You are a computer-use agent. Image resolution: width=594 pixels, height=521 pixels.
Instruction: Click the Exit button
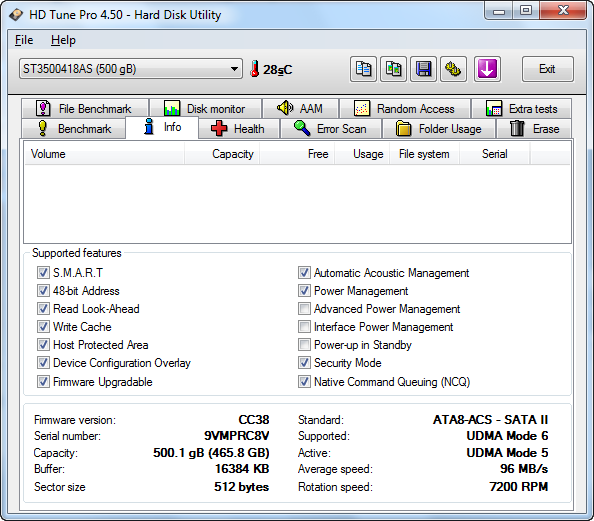pos(547,69)
